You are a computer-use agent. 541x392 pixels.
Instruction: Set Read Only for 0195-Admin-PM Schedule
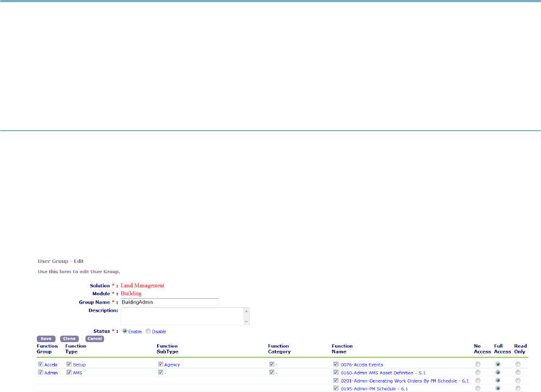[x=518, y=389]
